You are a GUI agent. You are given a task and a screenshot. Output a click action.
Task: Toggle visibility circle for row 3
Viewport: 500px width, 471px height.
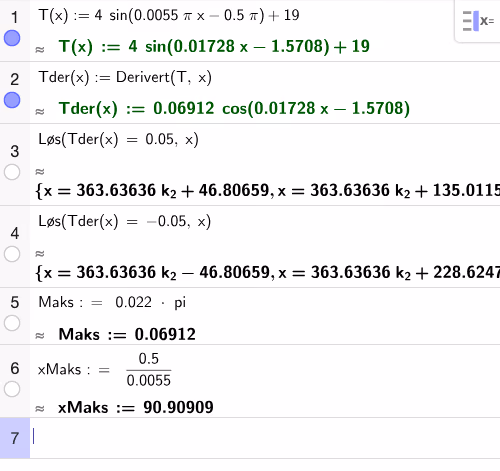[12, 172]
